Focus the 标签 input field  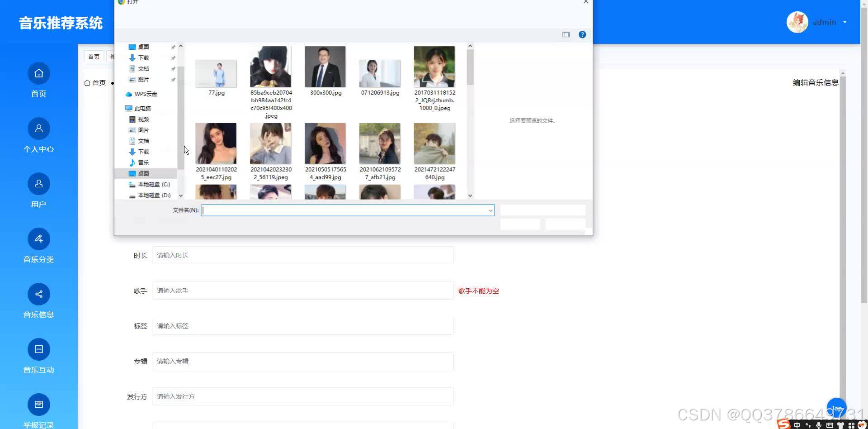tap(302, 326)
